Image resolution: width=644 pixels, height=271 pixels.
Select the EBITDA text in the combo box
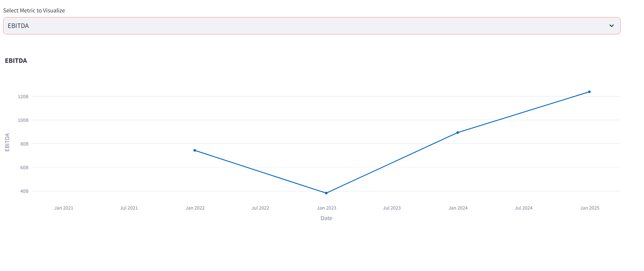pyautogui.click(x=18, y=26)
